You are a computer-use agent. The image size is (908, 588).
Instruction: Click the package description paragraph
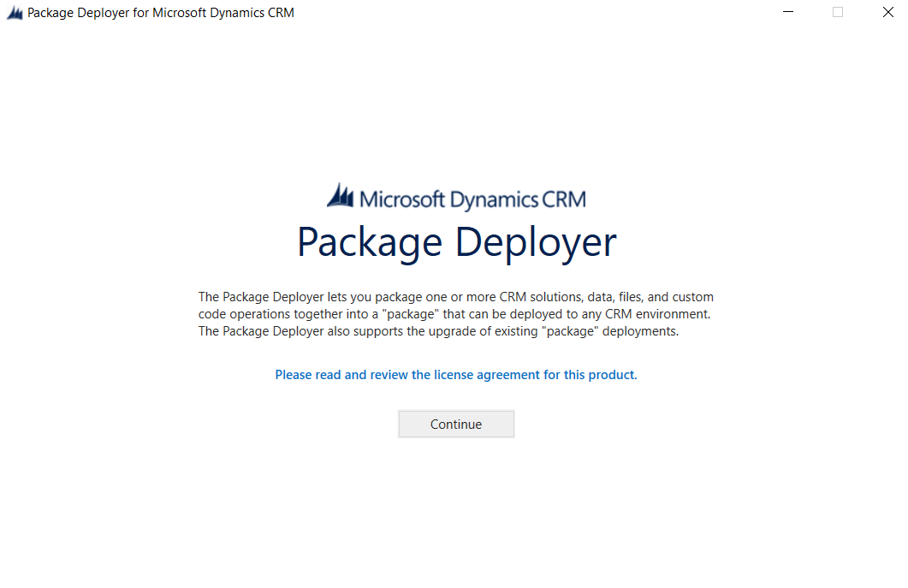(x=456, y=313)
